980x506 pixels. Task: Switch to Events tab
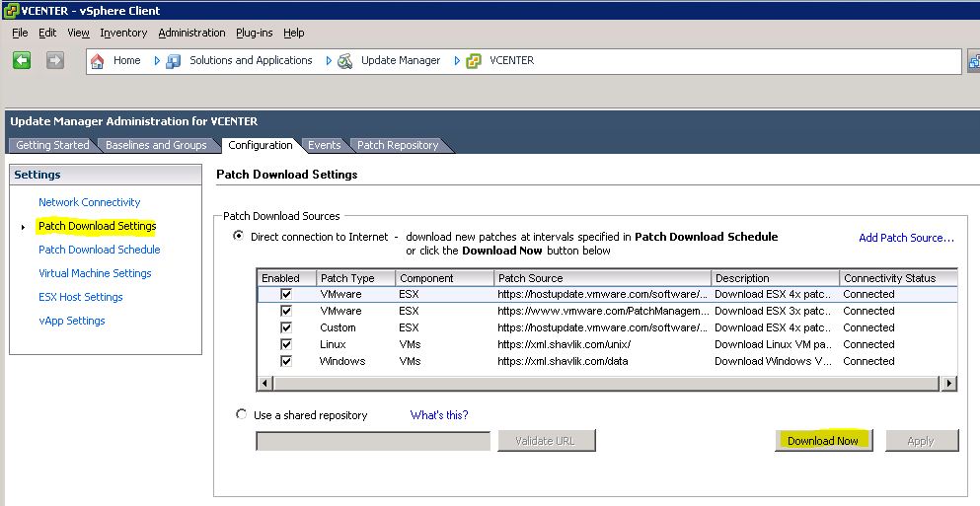coord(325,145)
